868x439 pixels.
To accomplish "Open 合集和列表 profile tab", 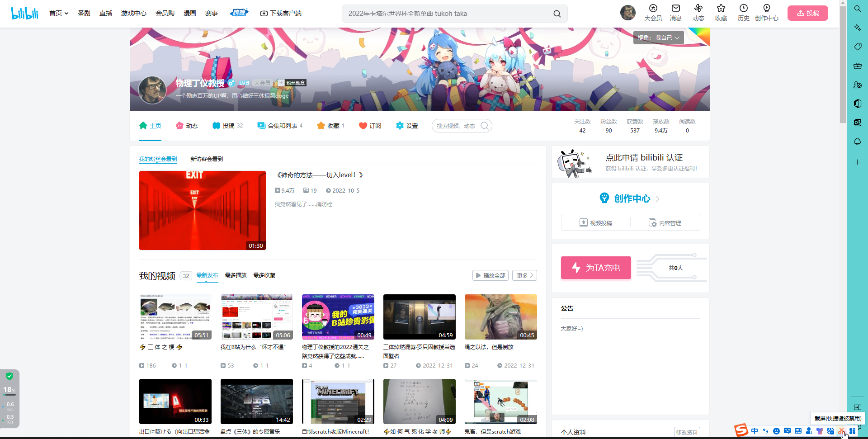I will (x=280, y=126).
